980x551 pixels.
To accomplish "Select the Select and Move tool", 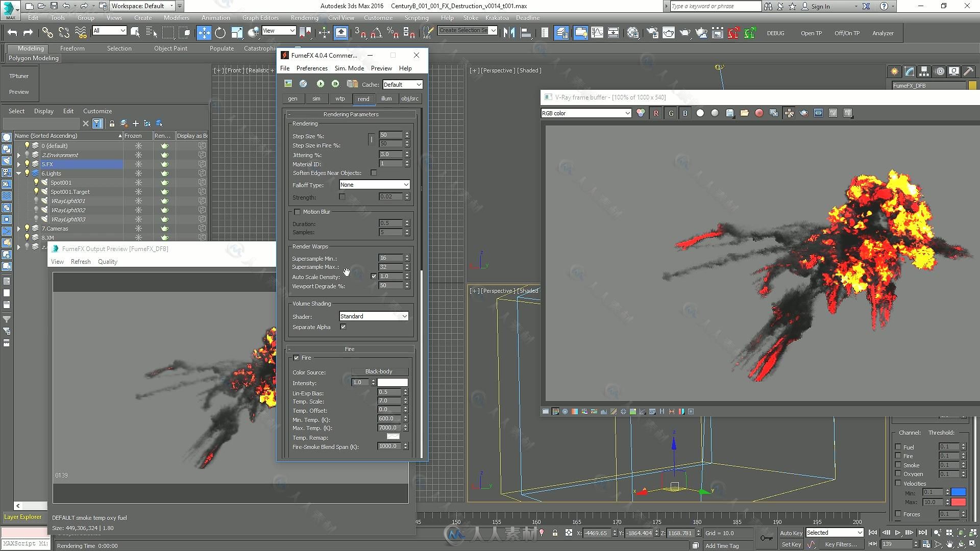I will tap(204, 33).
